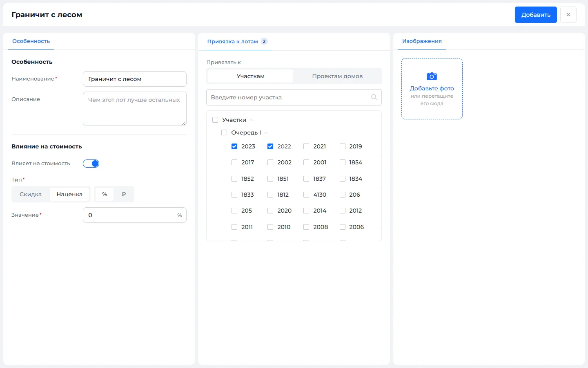Collapse the Участки tree chevron
Image resolution: width=588 pixels, height=368 pixels.
point(251,120)
